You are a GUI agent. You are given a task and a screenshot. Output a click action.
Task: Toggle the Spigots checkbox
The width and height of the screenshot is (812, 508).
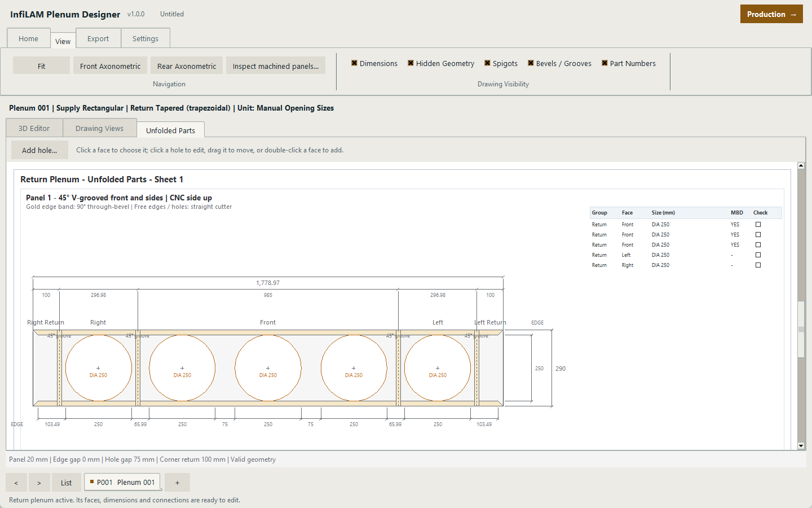pos(501,63)
